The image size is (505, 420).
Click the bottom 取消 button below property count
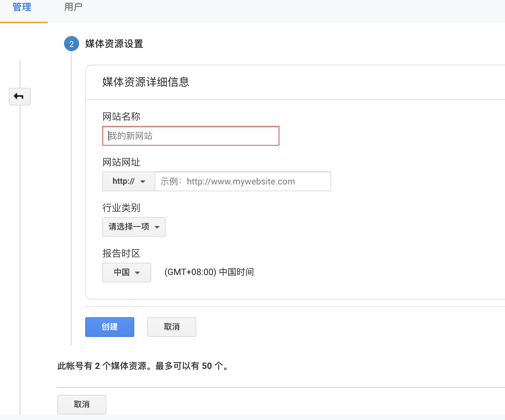pos(82,405)
